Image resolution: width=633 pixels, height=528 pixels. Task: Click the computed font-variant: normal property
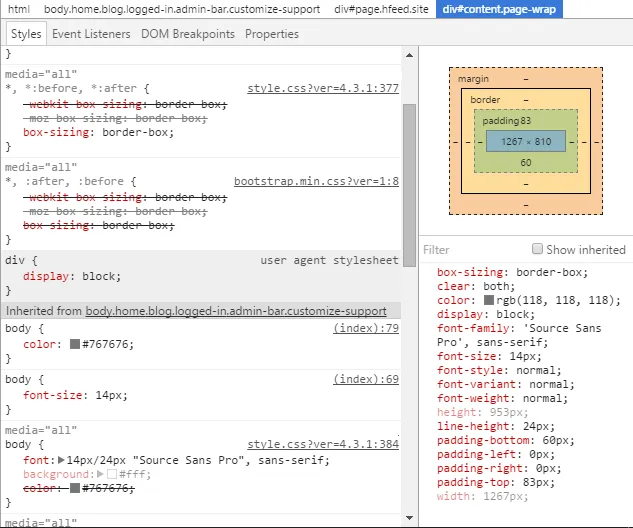pos(506,384)
